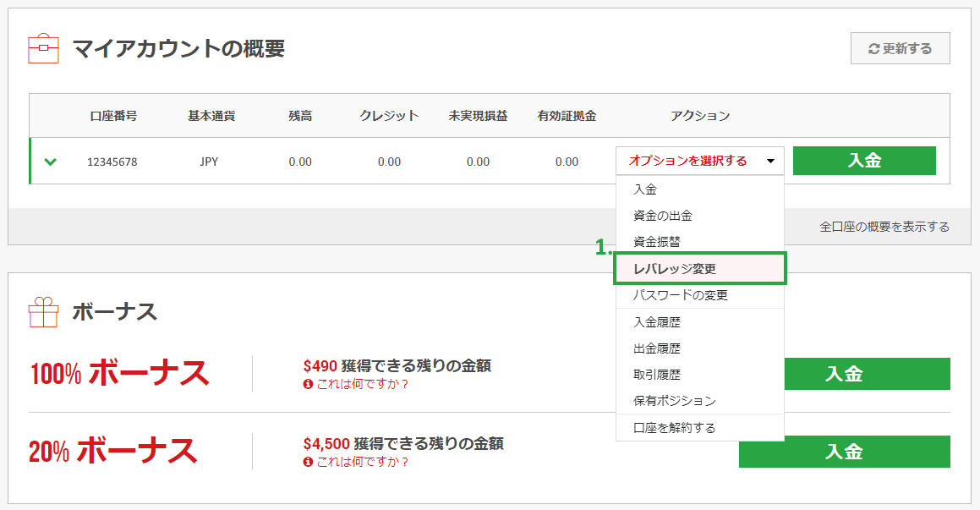This screenshot has height=510, width=980.
Task: Select 入金 from the dropdown menu
Action: coord(645,189)
